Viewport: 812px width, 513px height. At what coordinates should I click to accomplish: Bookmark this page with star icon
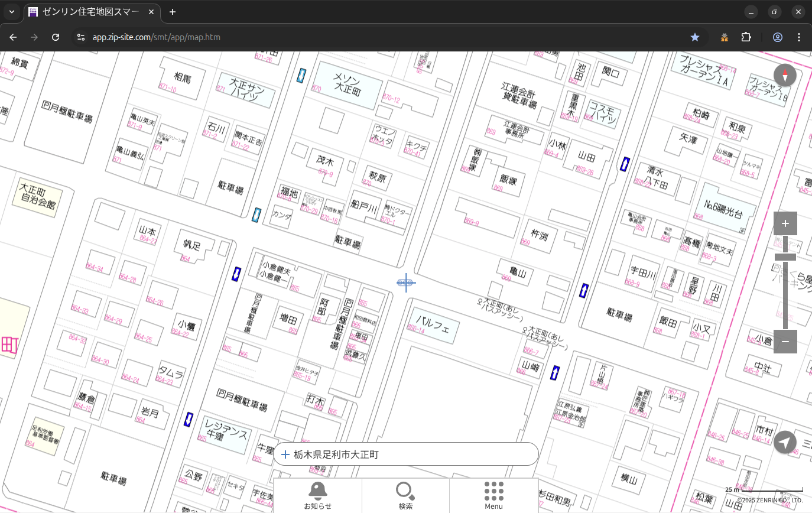pyautogui.click(x=695, y=37)
